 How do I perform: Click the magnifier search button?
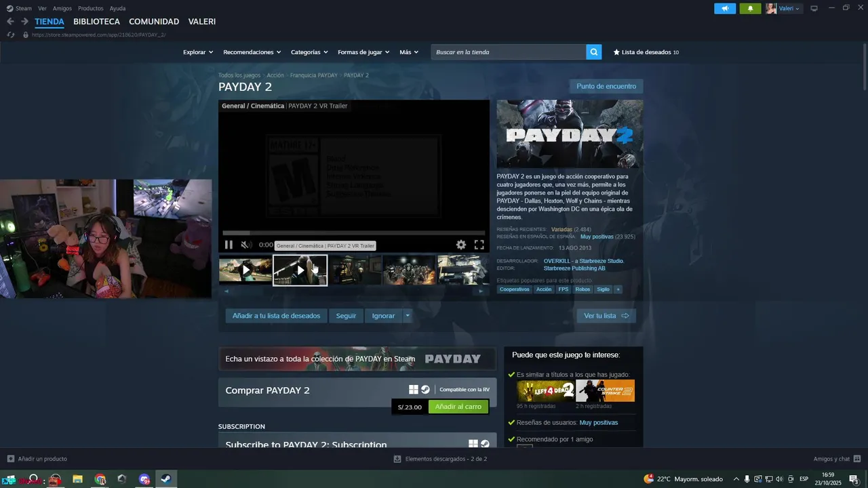coord(594,52)
